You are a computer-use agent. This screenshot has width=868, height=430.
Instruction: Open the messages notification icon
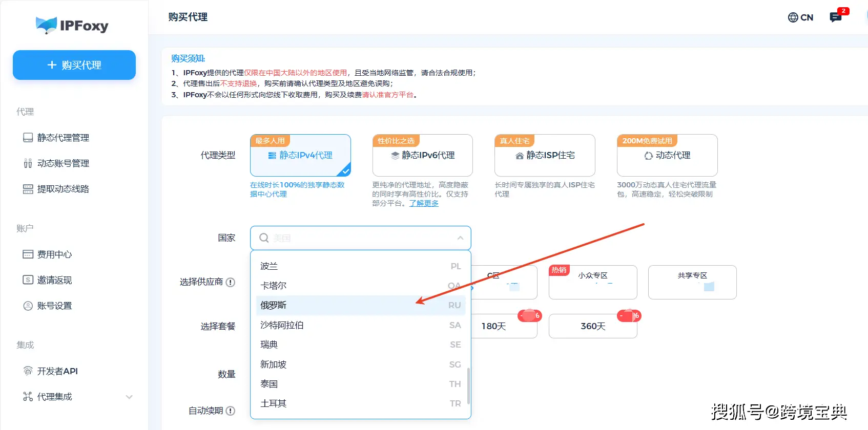tap(835, 17)
